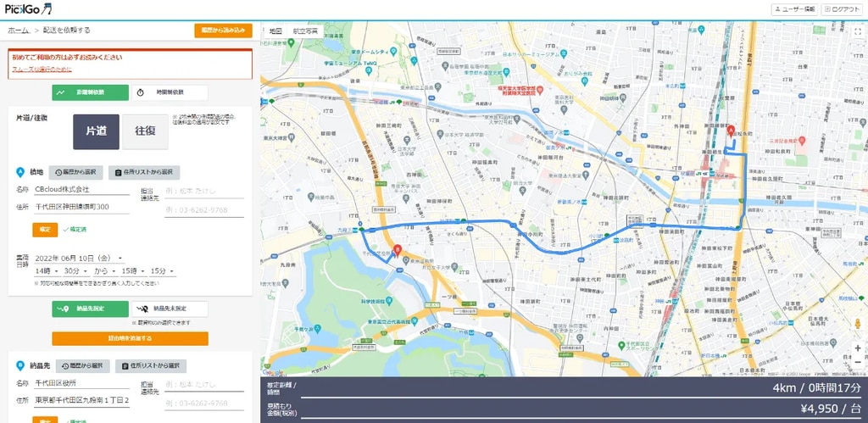The image size is (868, 423).
Task: Toggle map fullscreen view icon
Action: [x=857, y=31]
